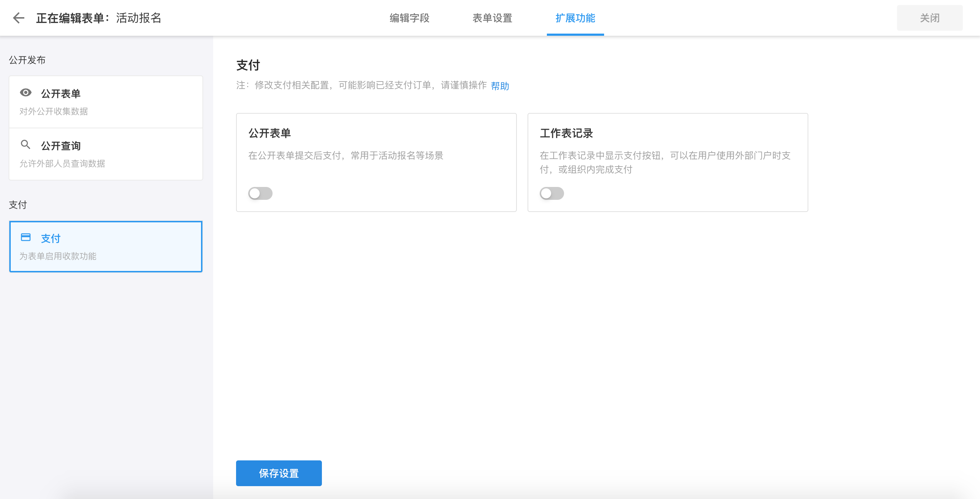Image resolution: width=980 pixels, height=499 pixels.
Task: Click the magnifier icon beside 公开查询
Action: click(x=25, y=144)
